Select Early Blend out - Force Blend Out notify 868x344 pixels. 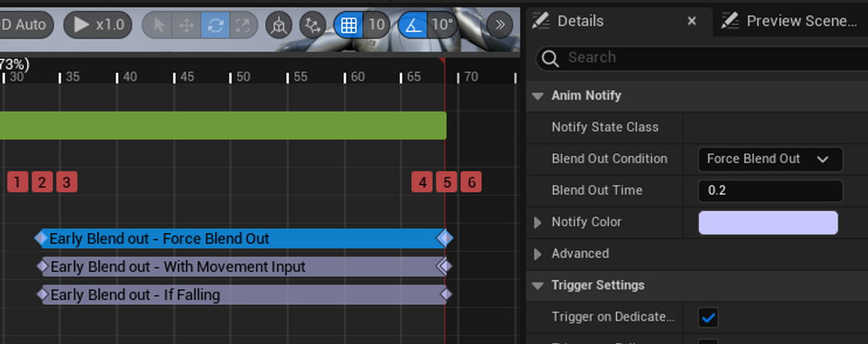(242, 238)
